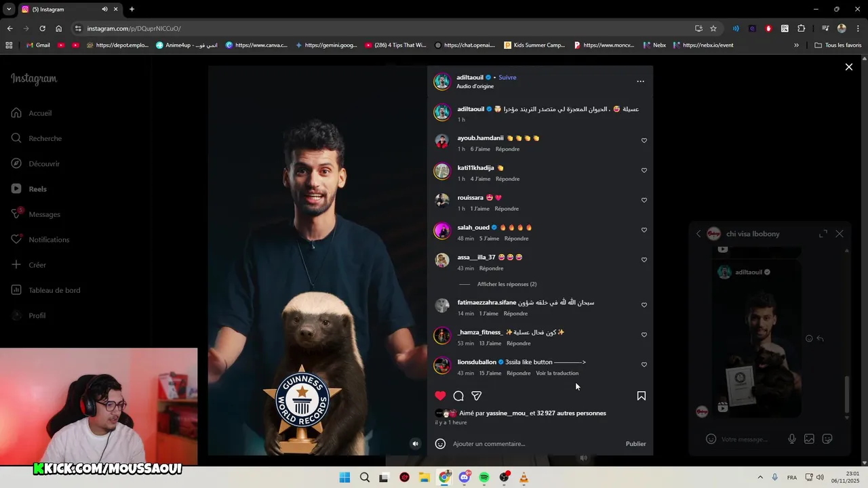Open the post options three-dots menu
Image resolution: width=868 pixels, height=488 pixels.
click(x=640, y=81)
